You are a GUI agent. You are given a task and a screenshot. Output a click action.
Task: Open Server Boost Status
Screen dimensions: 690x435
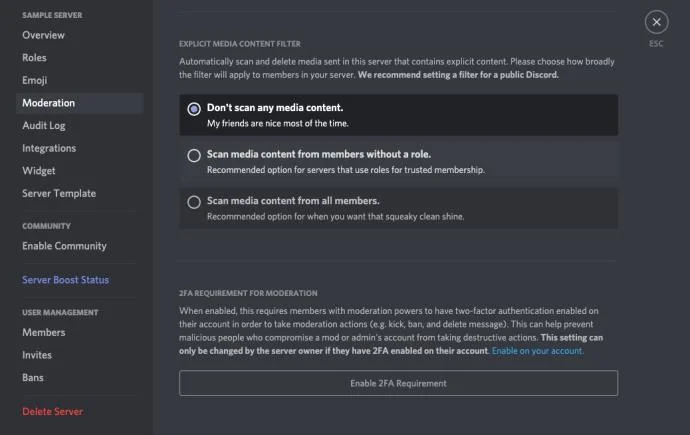66,280
